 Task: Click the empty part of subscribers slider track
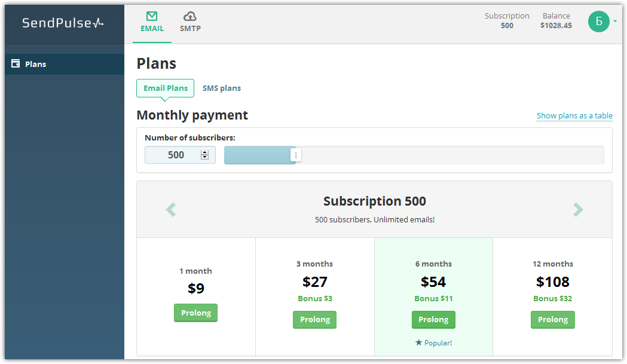click(452, 155)
